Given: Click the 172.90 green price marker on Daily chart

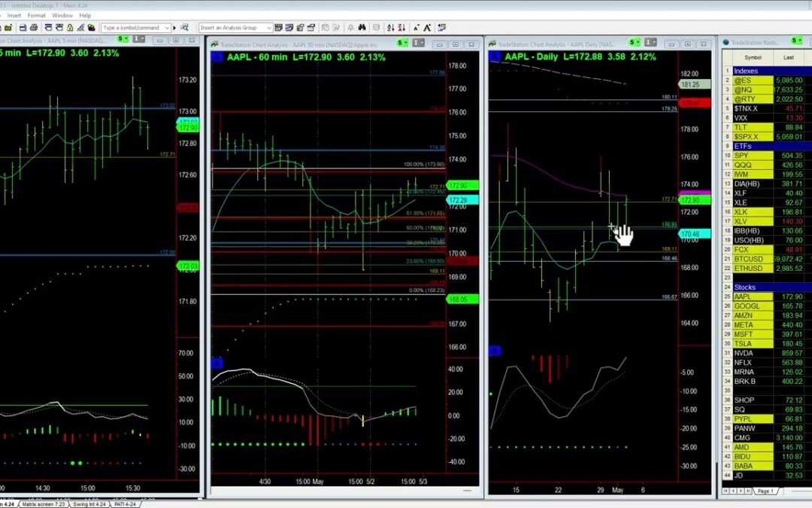Looking at the screenshot, I should (x=695, y=200).
